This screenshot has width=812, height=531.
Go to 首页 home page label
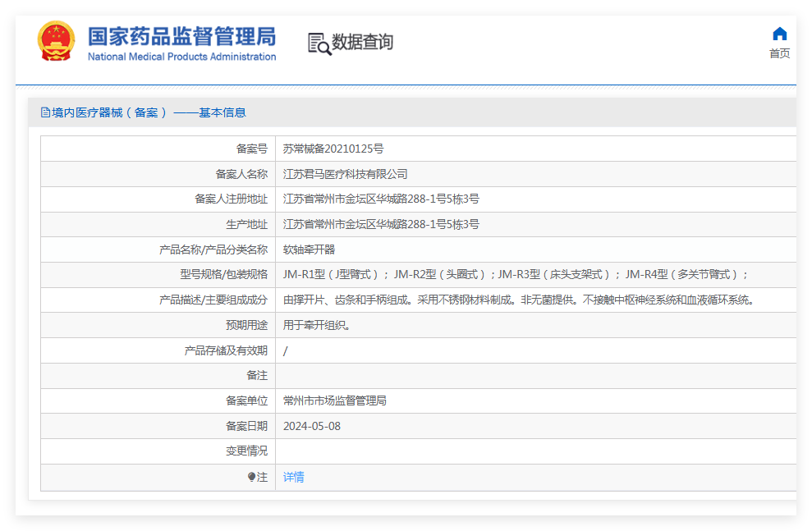[779, 53]
